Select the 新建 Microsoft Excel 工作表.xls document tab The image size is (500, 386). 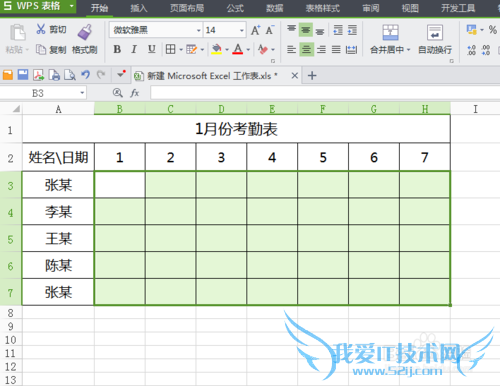(212, 76)
